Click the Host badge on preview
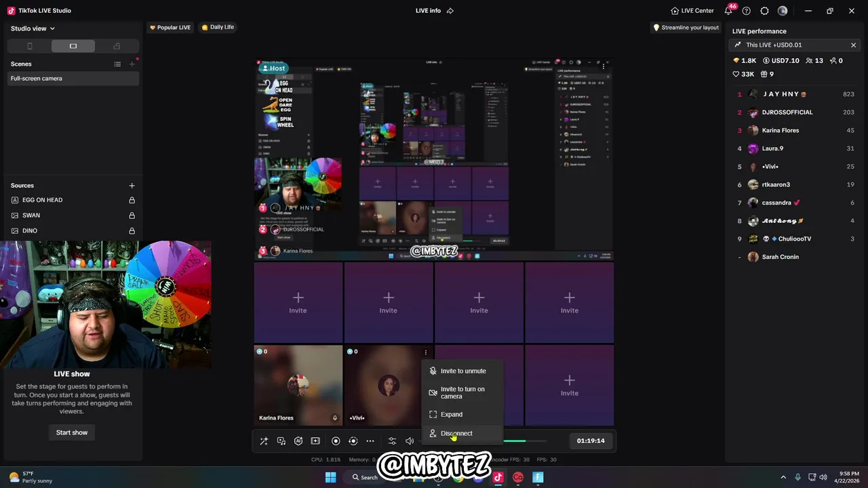This screenshot has height=488, width=868. (x=273, y=68)
